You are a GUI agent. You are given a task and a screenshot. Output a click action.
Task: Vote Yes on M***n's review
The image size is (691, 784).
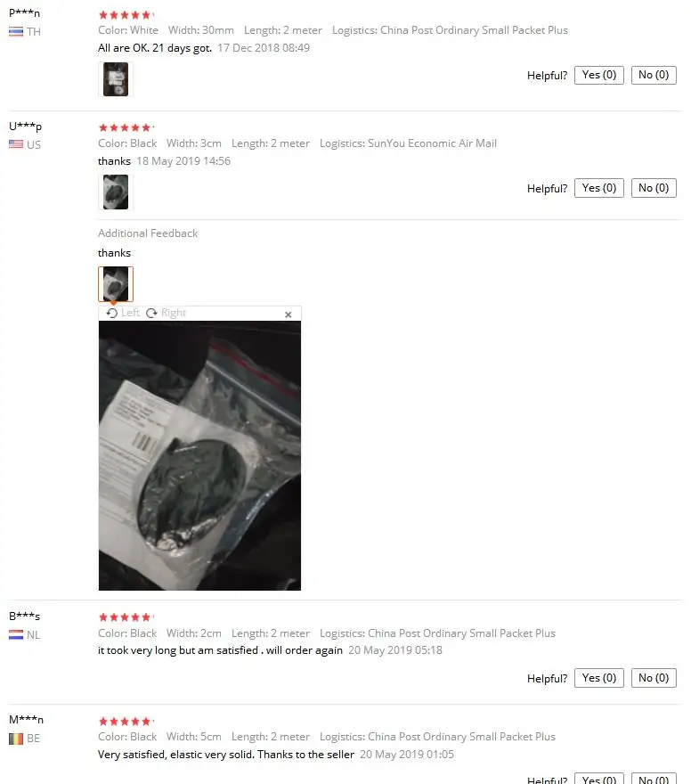pos(599,779)
